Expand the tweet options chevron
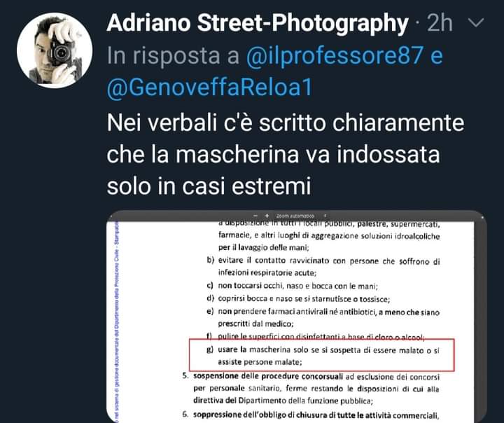Image resolution: width=504 pixels, height=423 pixels. point(476,23)
